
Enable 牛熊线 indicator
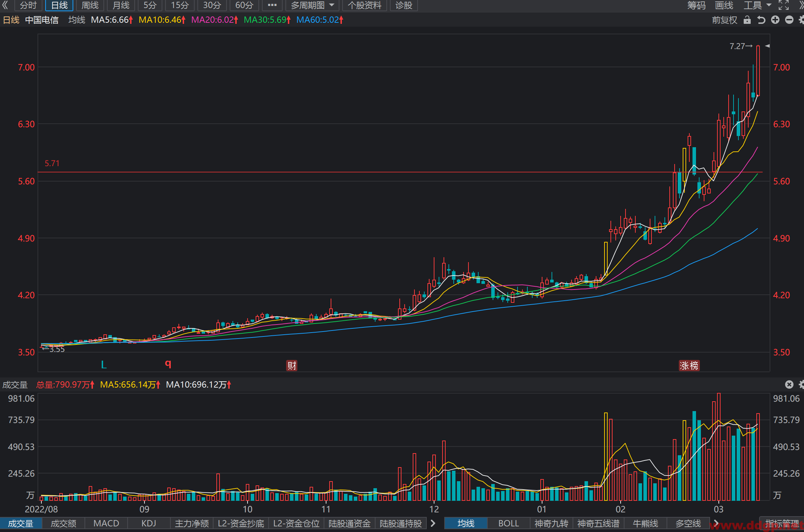point(646,523)
